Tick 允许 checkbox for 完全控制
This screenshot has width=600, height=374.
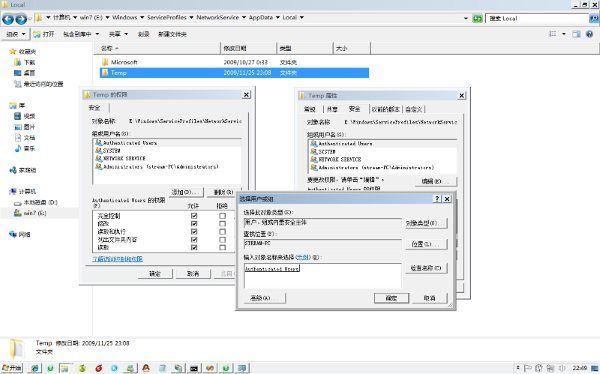point(194,216)
